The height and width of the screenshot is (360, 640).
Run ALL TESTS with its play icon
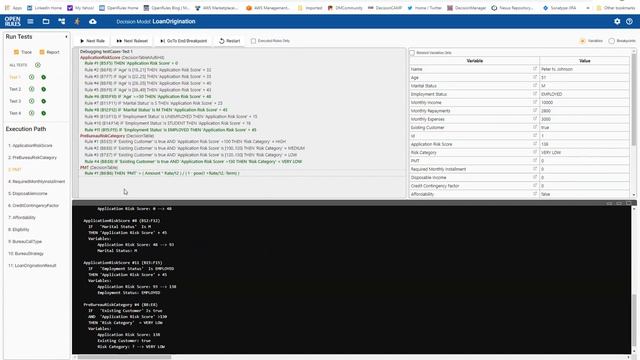(x=38, y=65)
